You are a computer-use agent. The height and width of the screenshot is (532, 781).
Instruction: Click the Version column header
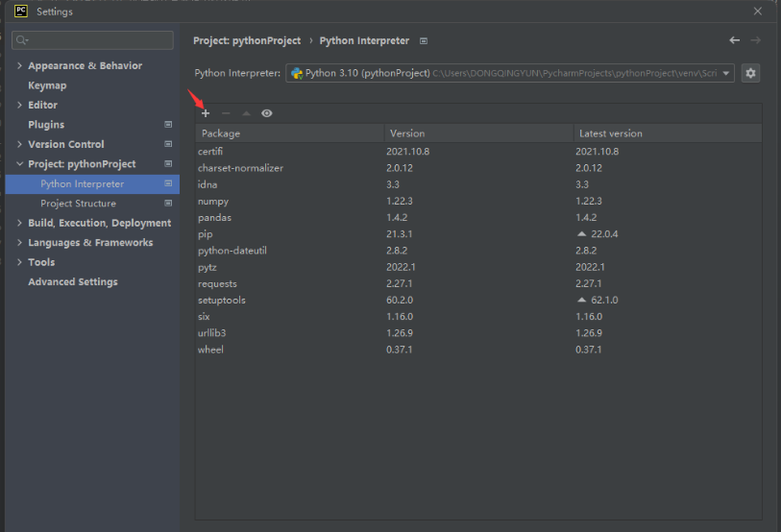coord(478,133)
